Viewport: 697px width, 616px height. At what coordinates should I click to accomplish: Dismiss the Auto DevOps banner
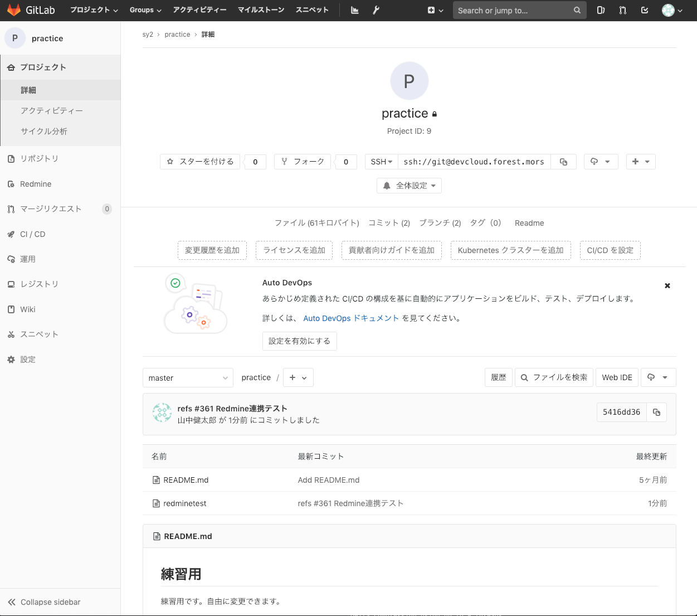pyautogui.click(x=667, y=285)
